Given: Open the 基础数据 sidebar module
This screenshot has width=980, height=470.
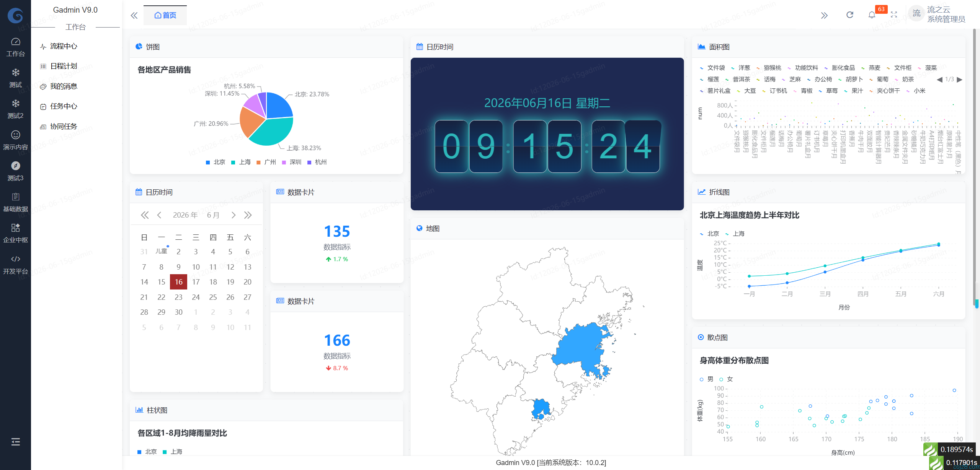Looking at the screenshot, I should (x=15, y=202).
